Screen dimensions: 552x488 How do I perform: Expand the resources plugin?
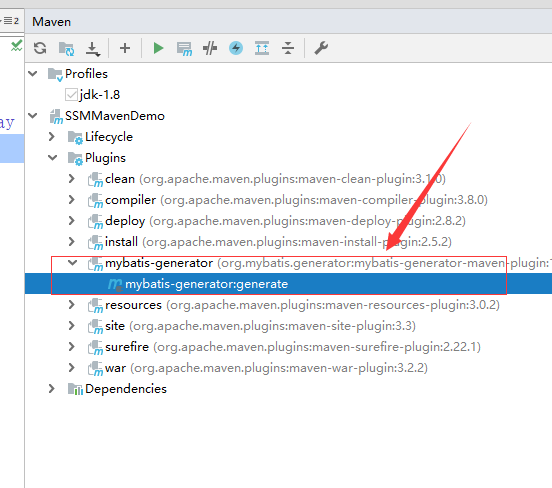[71, 305]
